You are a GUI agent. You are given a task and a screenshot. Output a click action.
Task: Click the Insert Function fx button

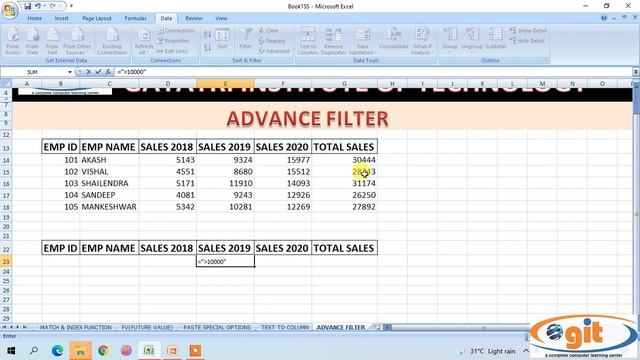click(108, 72)
